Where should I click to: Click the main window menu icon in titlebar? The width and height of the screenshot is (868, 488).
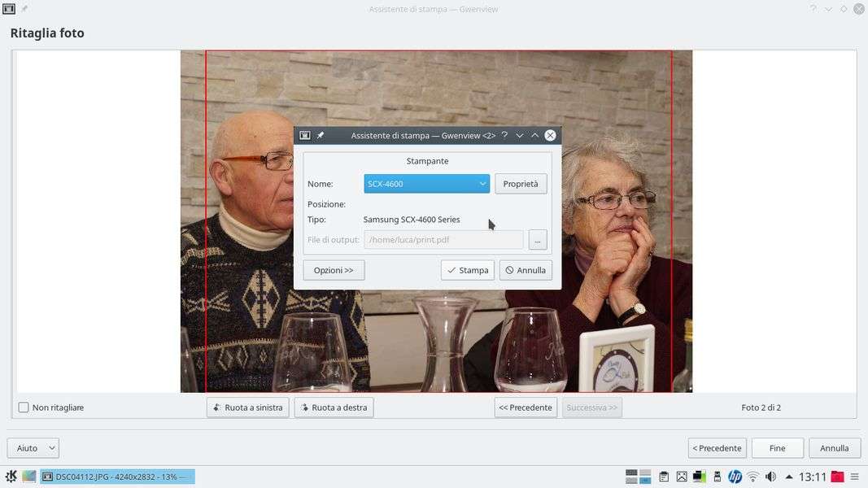point(9,9)
